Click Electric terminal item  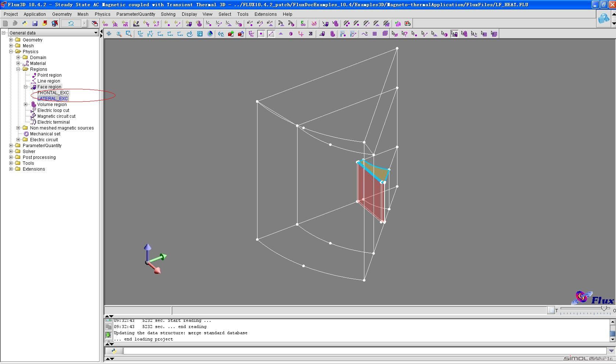click(x=54, y=122)
